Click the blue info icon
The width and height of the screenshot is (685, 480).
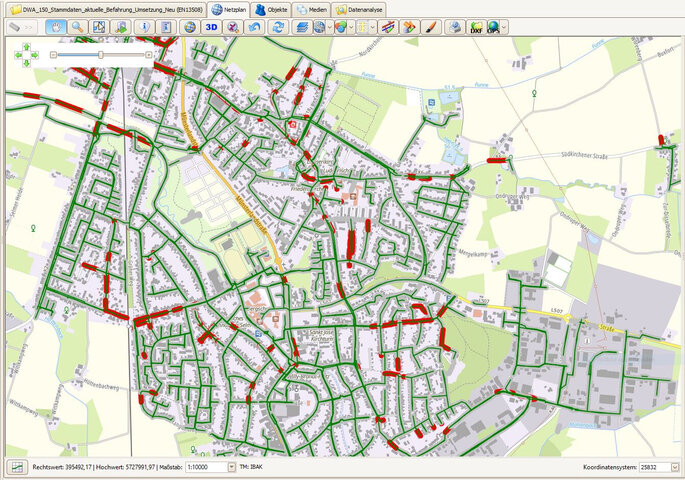[x=144, y=27]
